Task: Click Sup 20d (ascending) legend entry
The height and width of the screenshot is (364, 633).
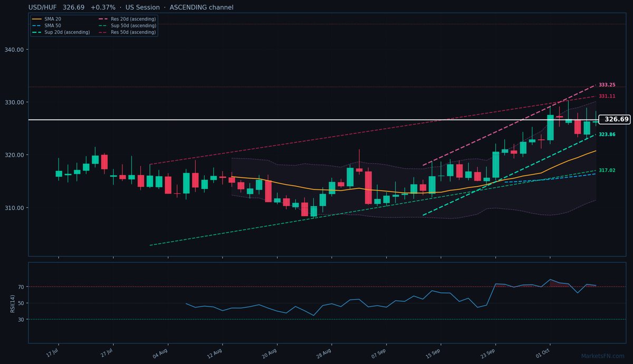Action: (x=67, y=32)
